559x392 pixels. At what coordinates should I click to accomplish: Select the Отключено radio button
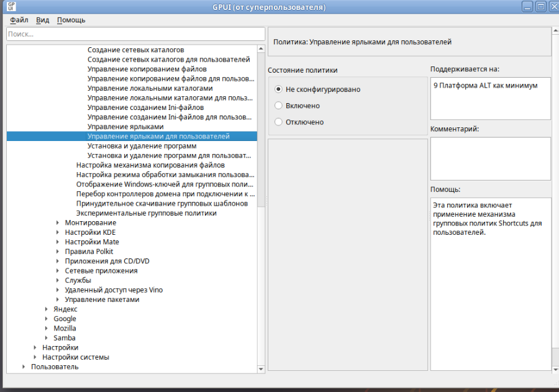click(278, 122)
